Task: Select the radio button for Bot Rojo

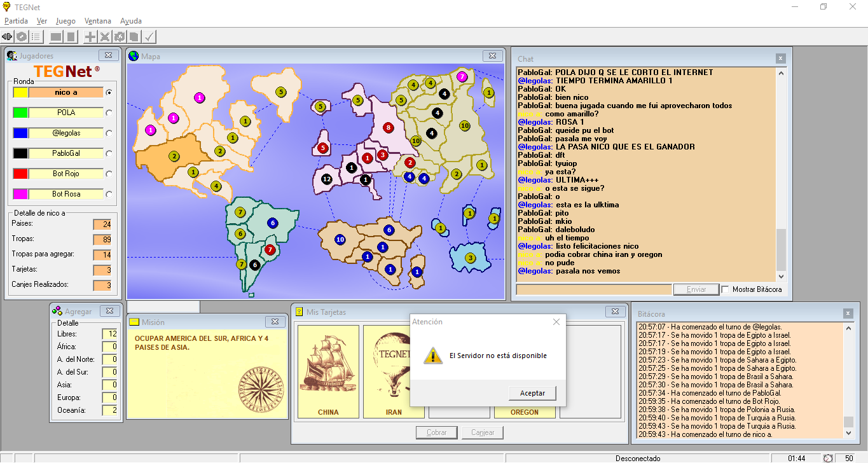Action: tap(109, 174)
